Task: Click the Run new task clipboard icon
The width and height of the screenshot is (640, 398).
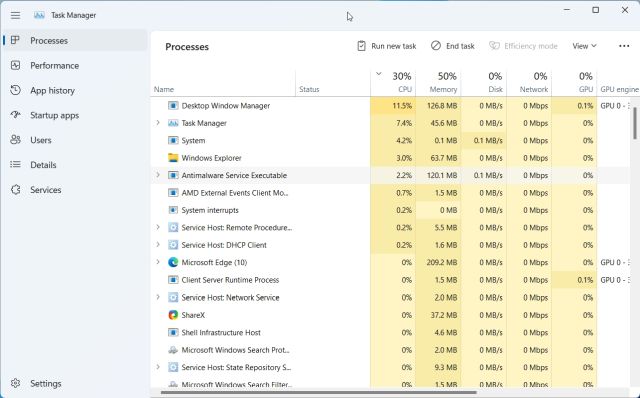Action: click(361, 46)
